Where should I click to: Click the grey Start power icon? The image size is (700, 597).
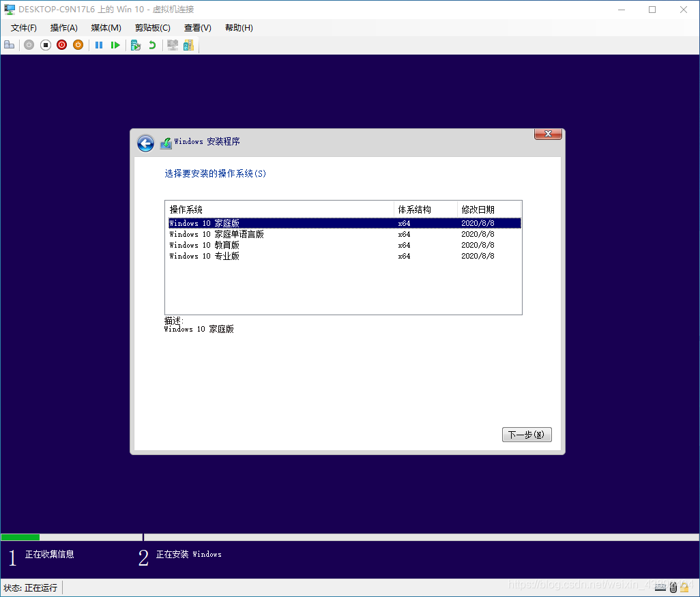pos(29,44)
